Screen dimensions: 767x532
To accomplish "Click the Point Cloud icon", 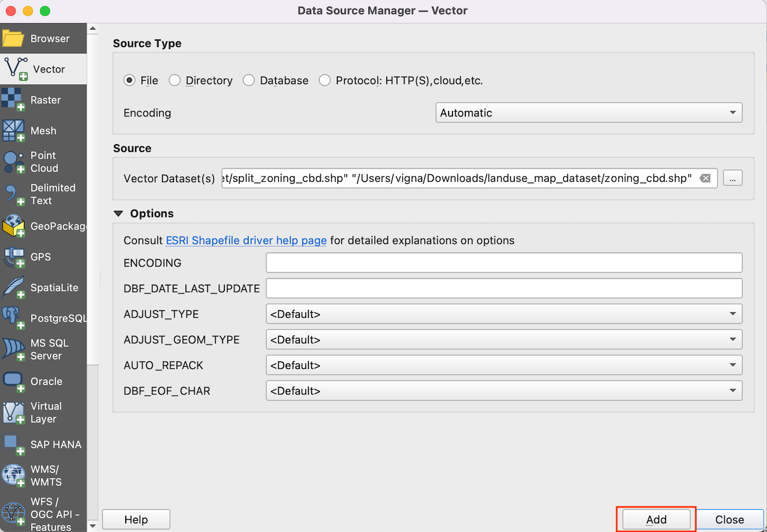I will [x=13, y=162].
